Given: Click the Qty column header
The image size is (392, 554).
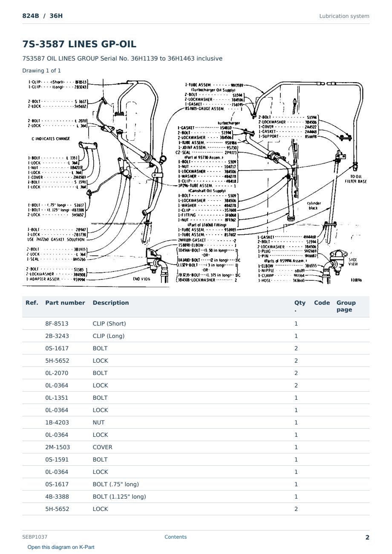Looking at the screenshot, I should click(x=300, y=306).
